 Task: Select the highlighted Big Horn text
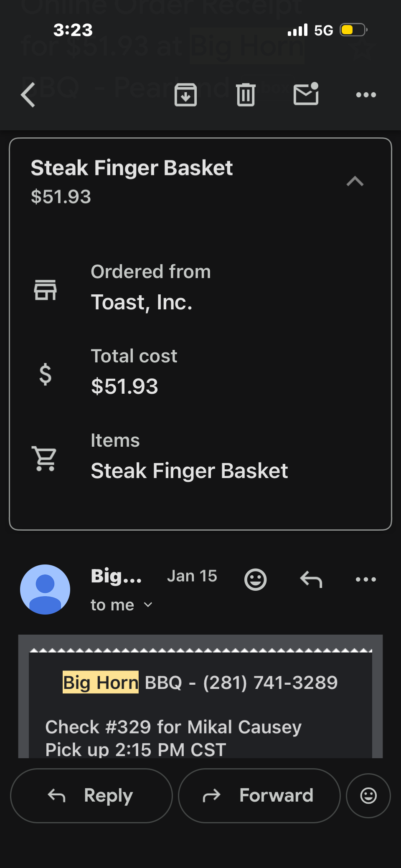click(x=101, y=682)
